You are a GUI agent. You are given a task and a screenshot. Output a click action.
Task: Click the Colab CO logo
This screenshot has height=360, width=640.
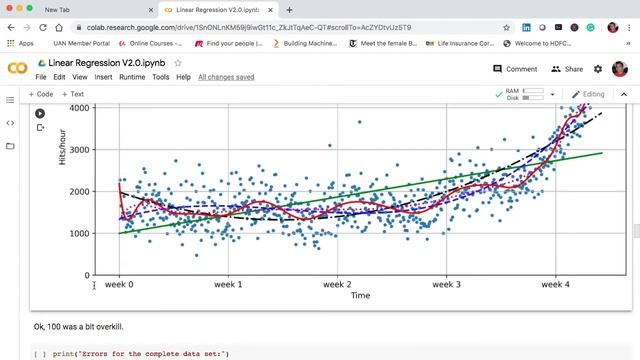pos(17,68)
